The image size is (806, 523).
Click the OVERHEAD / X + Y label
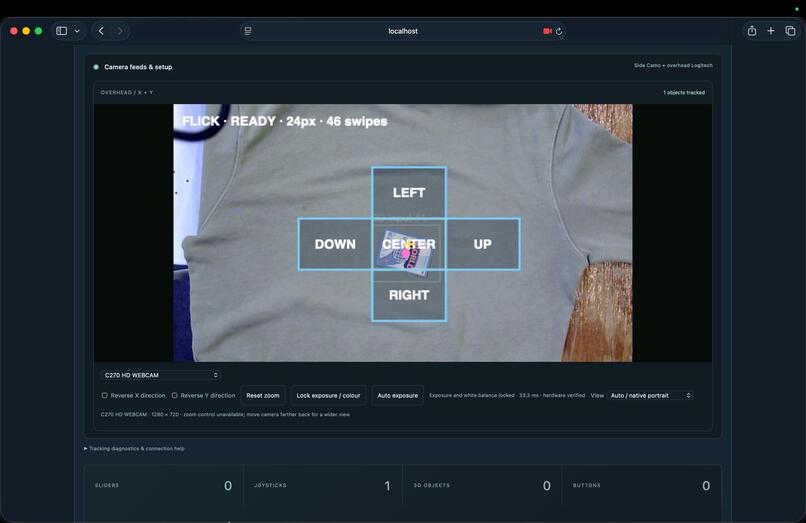(x=126, y=93)
